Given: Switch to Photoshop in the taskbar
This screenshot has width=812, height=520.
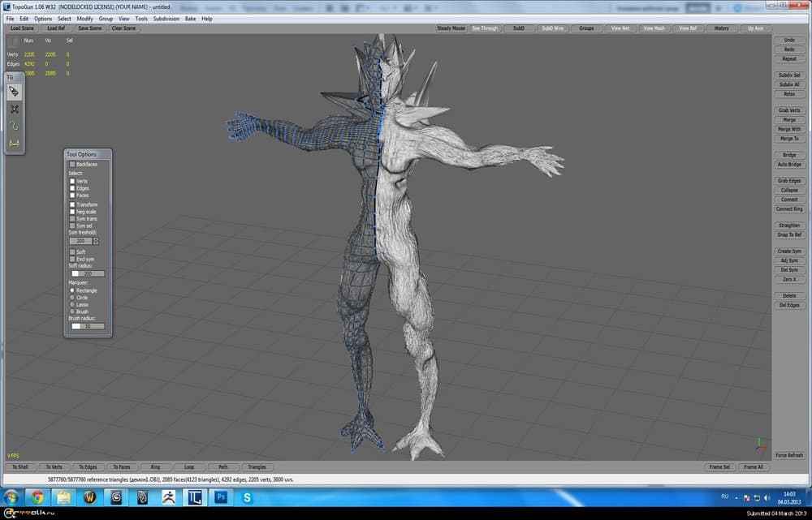Looking at the screenshot, I should coord(220,496).
